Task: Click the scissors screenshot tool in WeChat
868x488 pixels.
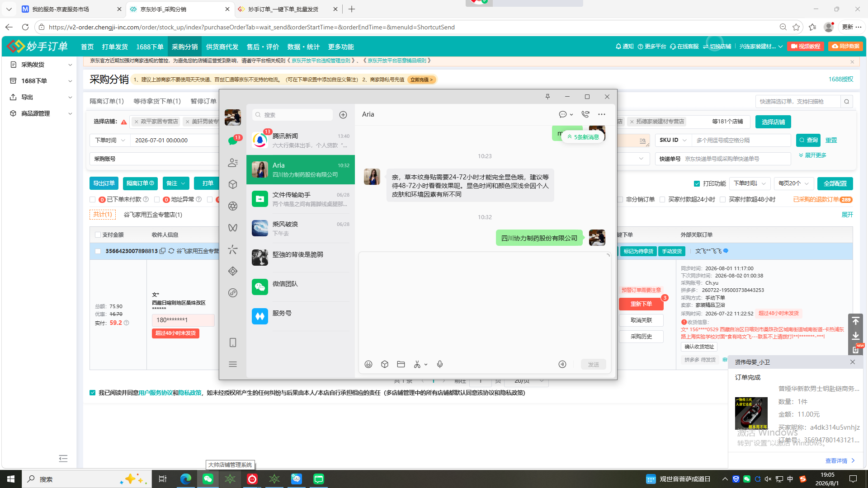Action: [417, 364]
